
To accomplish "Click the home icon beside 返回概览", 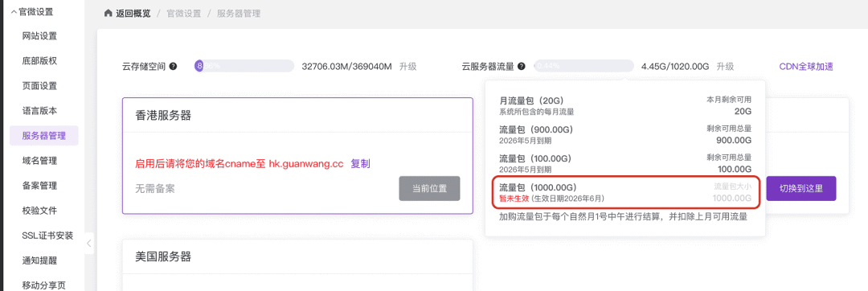I will 108,14.
